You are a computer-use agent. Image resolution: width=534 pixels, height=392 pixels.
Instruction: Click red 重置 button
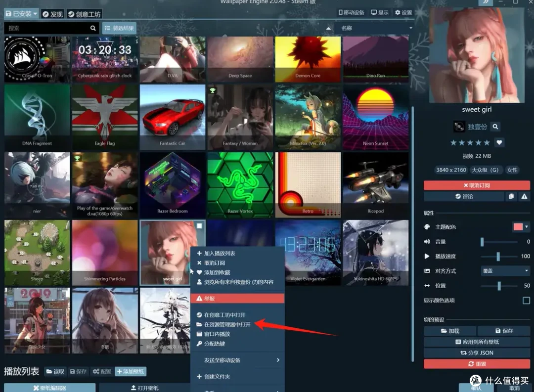point(477,364)
